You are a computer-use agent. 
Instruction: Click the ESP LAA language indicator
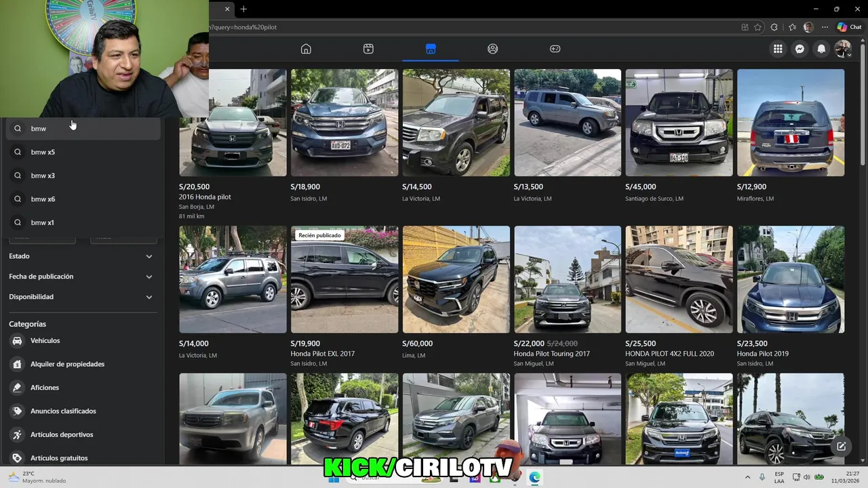coord(779,477)
